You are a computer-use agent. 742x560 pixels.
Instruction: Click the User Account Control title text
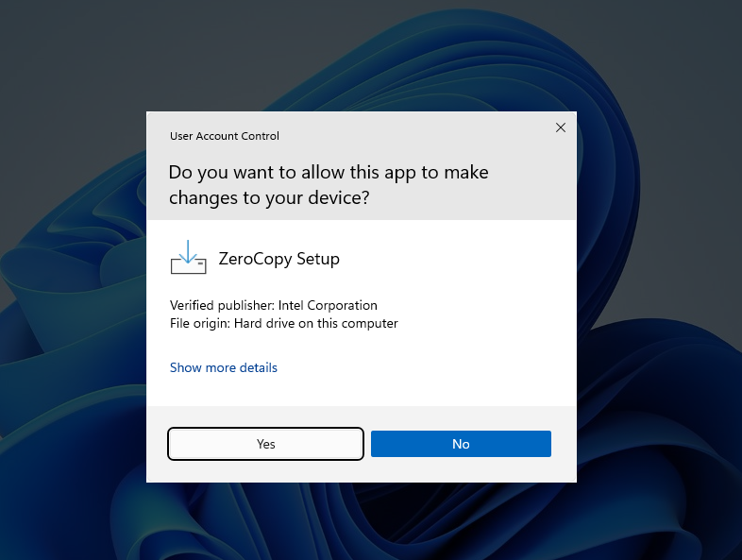tap(225, 136)
